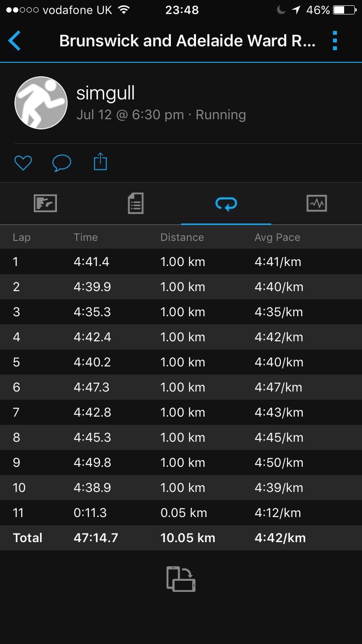Select lap 11 row with 0.05 km
This screenshot has width=362, height=644.
pos(181,513)
